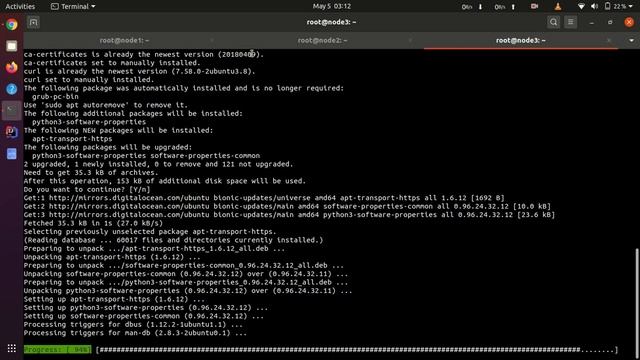640x360 pixels.
Task: Click the indented 'apt-transport-https' package name
Action: [x=72, y=139]
